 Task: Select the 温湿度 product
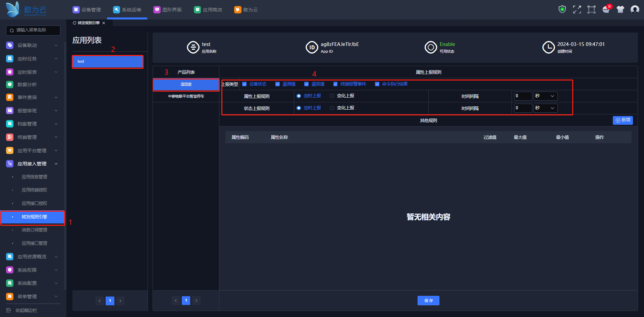tap(186, 84)
